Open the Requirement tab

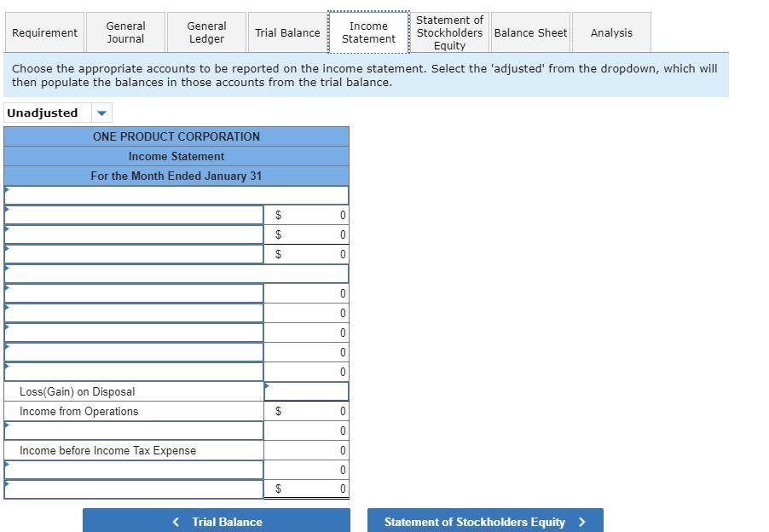click(x=44, y=32)
